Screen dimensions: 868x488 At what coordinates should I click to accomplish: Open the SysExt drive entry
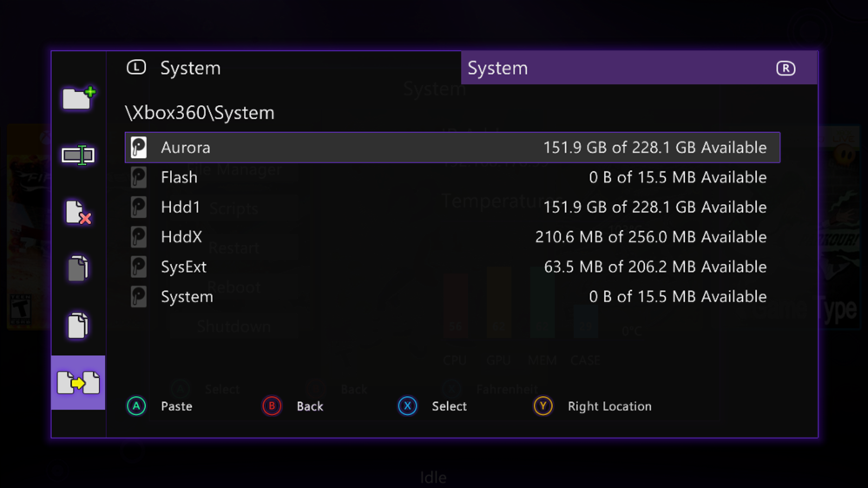(x=452, y=267)
